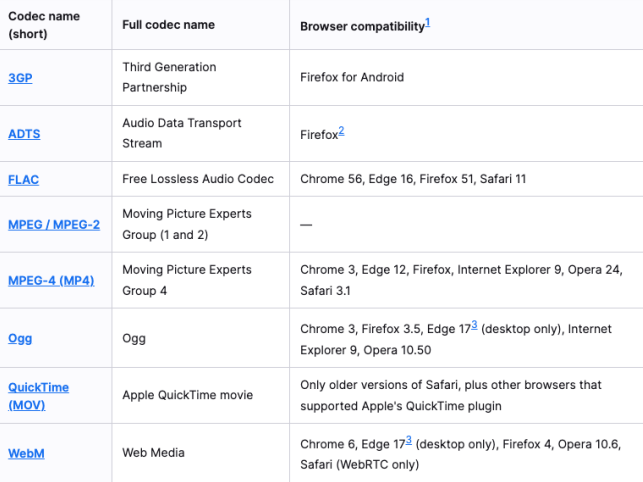Open the MPEG-4 (MP4) link
Screen dimensions: 643x482
pyautogui.click(x=51, y=281)
